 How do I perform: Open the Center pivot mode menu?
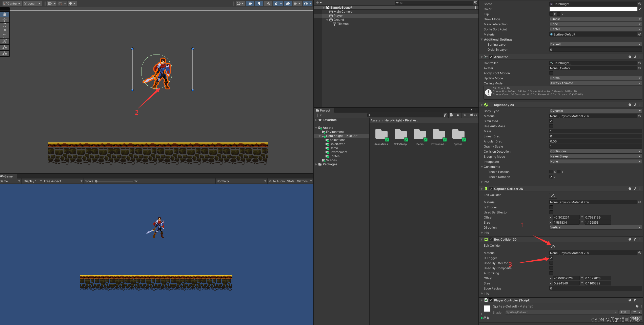12,4
